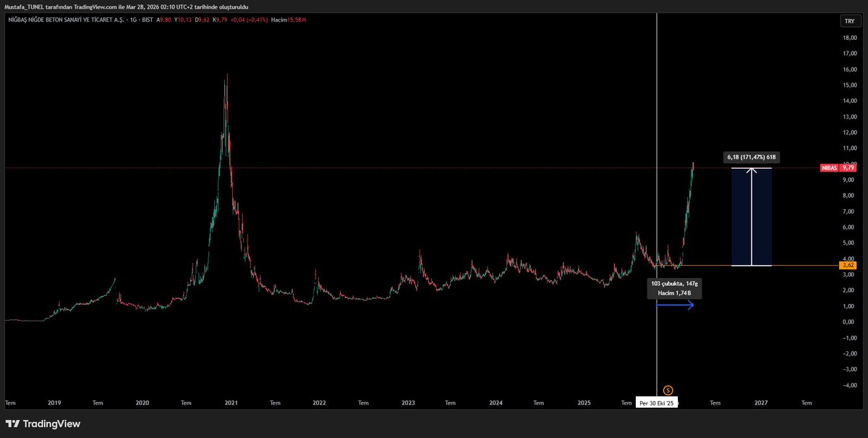Screen dimensions: 868x438
Task: Click the 2023 label on time axis
Action: tap(408, 403)
